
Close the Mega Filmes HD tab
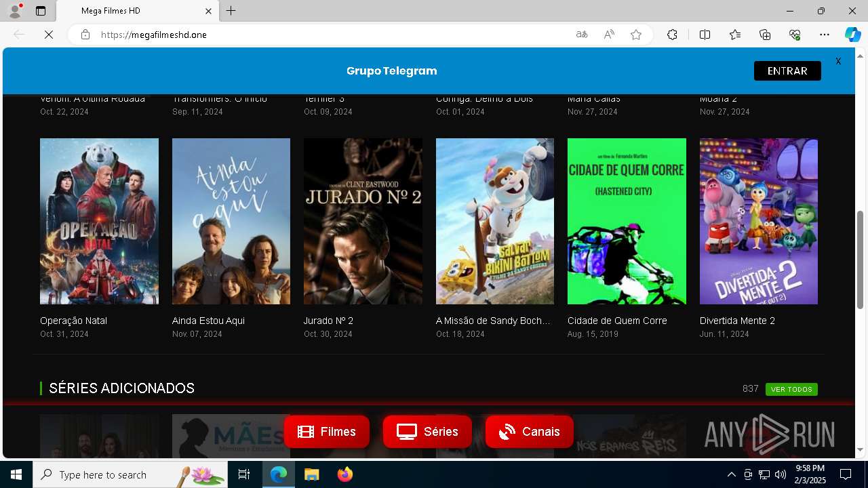(209, 11)
